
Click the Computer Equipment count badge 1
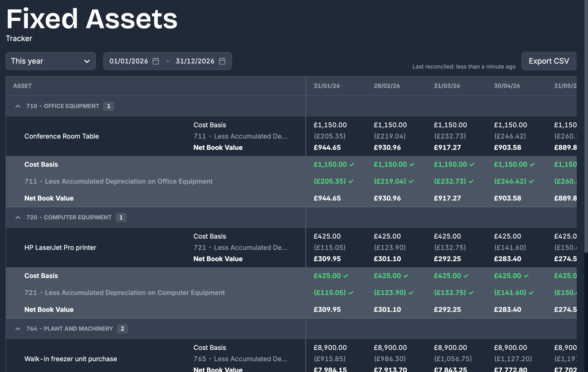(x=121, y=217)
